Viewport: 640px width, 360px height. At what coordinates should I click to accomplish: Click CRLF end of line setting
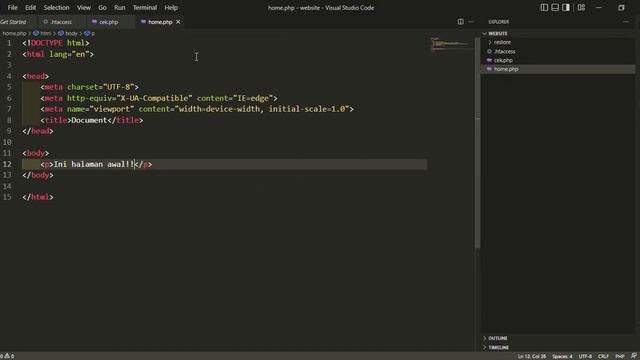603,356
